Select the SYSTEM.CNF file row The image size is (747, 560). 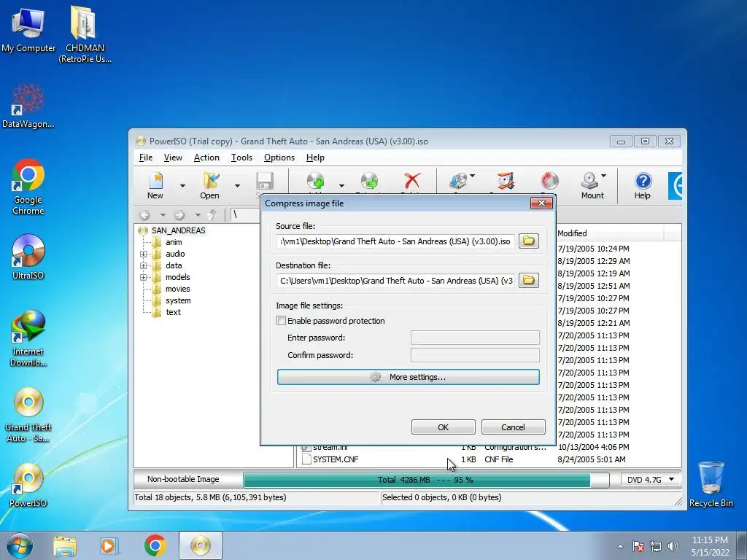coord(488,459)
